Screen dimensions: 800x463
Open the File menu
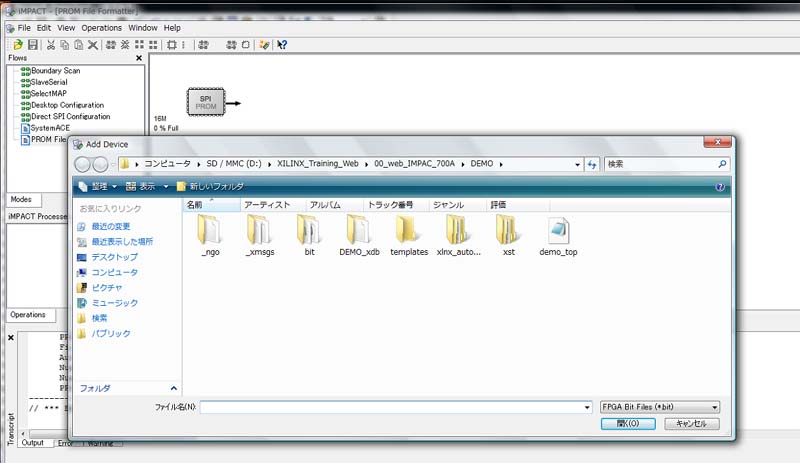(24, 28)
